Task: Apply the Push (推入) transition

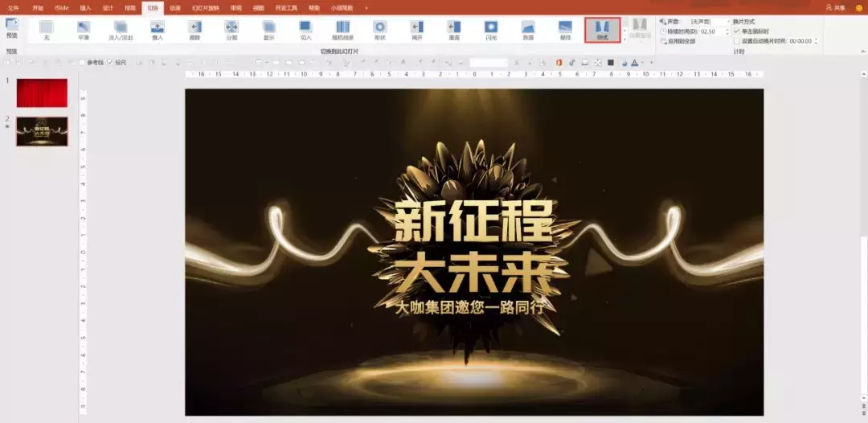Action: (158, 29)
